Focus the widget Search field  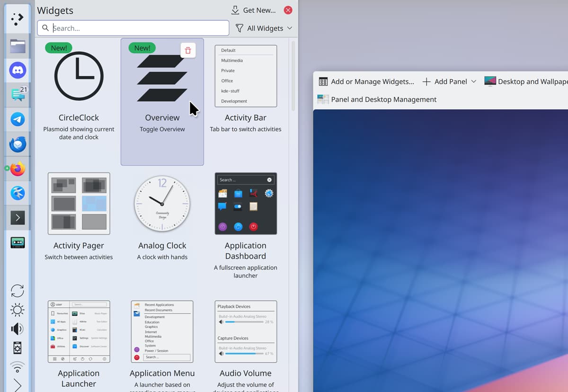[133, 28]
